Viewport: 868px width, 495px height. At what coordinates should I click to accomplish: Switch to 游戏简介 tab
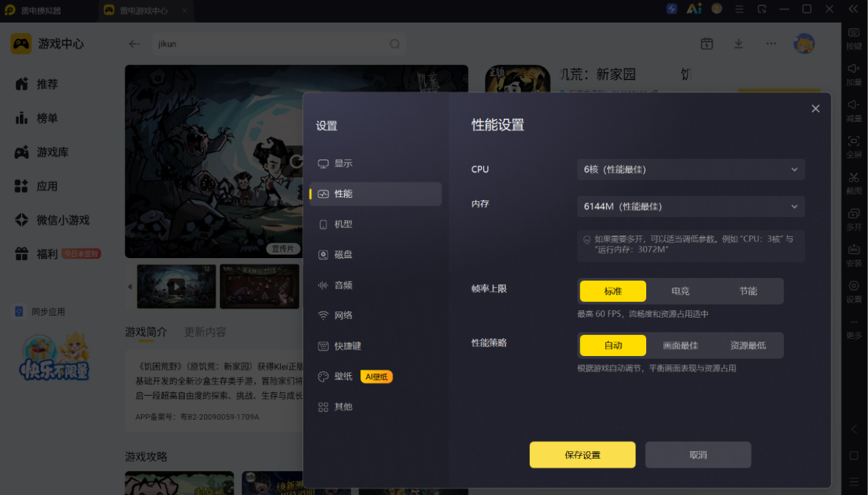click(x=146, y=332)
